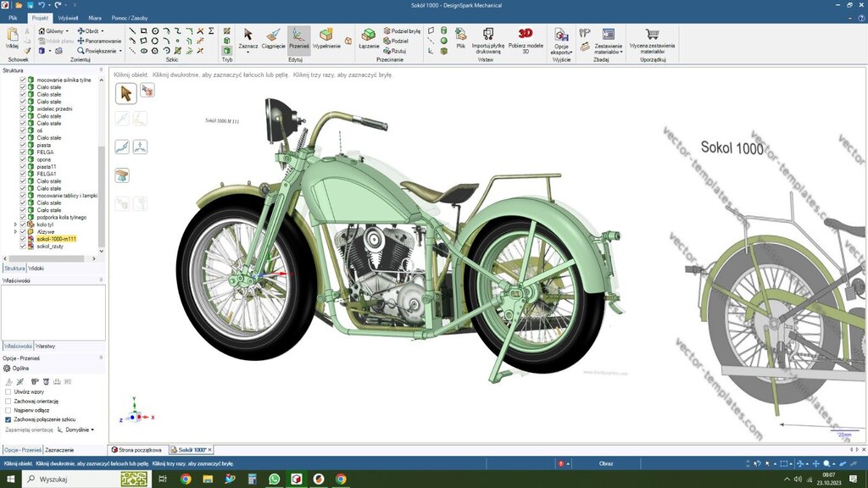Click the Panoramowanie button

click(99, 41)
